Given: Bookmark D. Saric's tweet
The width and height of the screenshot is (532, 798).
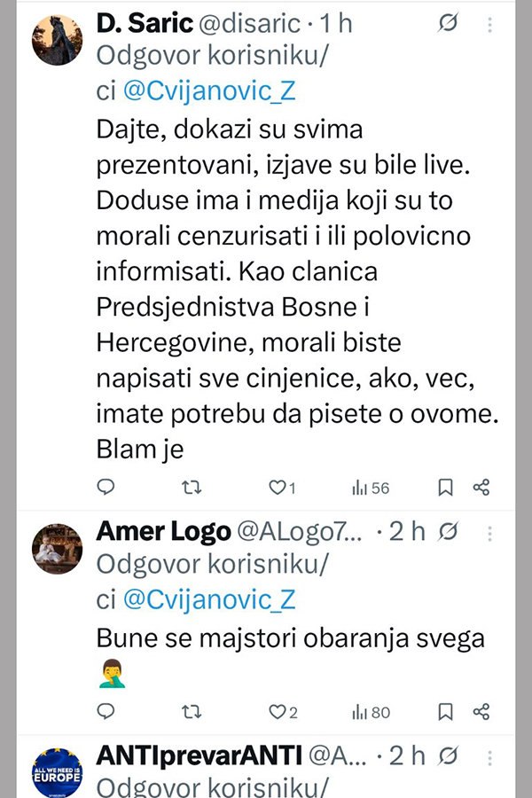Looking at the screenshot, I should (x=446, y=487).
